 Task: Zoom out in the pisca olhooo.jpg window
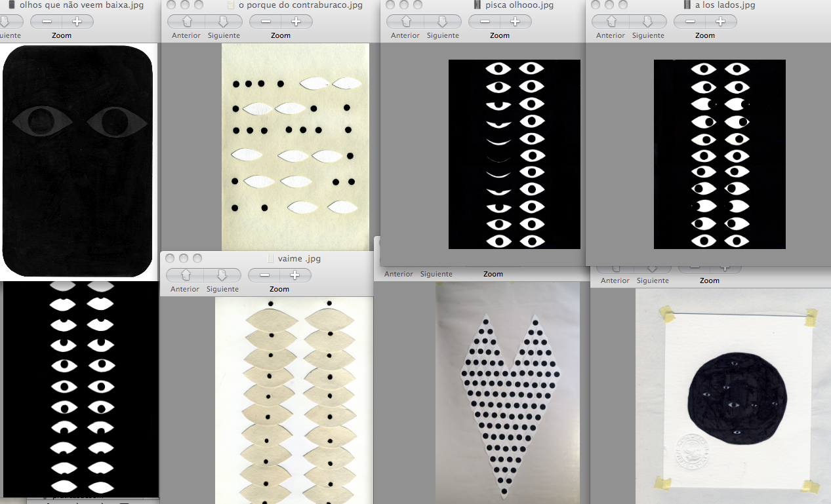[485, 22]
